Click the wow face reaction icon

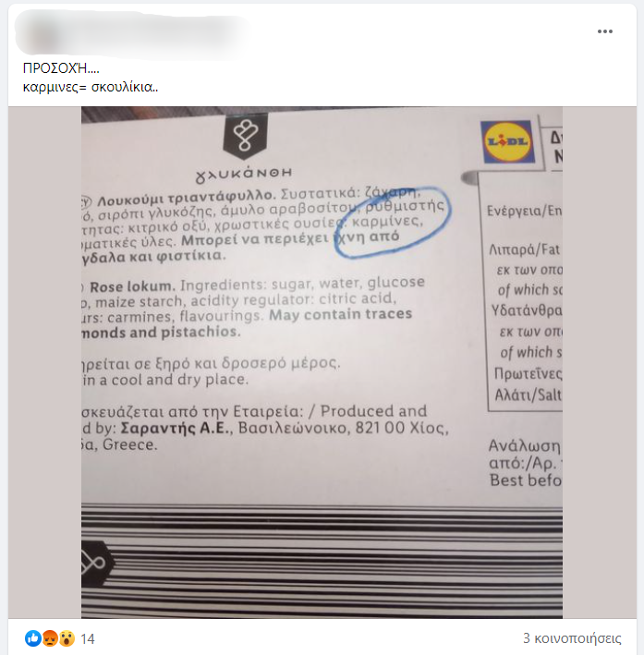(67, 638)
